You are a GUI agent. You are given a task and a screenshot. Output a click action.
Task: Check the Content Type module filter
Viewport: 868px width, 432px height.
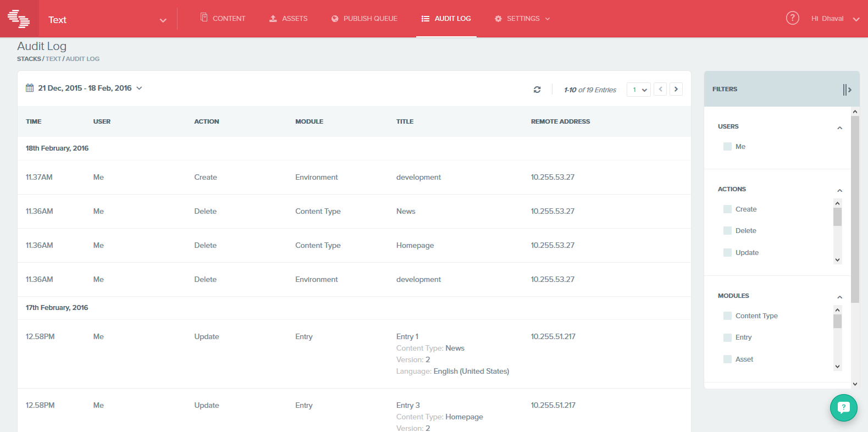(x=727, y=316)
